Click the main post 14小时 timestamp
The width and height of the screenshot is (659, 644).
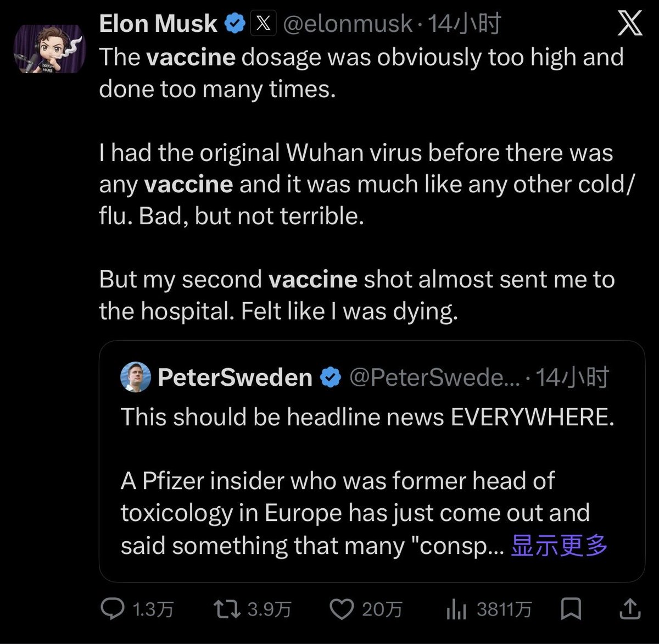point(464,24)
